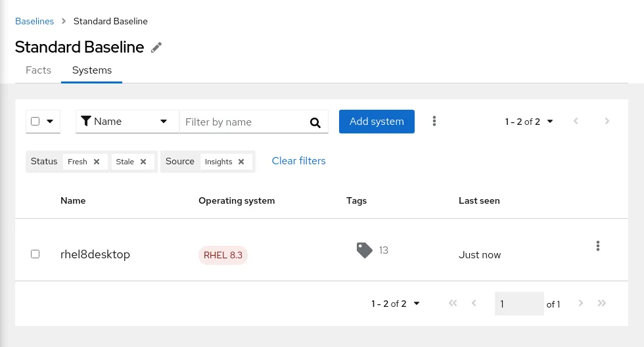
Task: Expand the top 1 - 2 of 2 pagination dropdown
Action: pyautogui.click(x=529, y=122)
